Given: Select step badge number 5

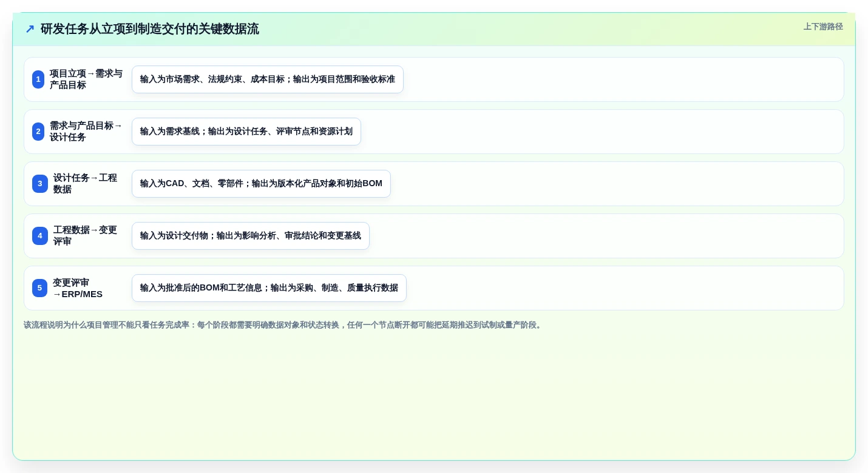Looking at the screenshot, I should [x=39, y=288].
